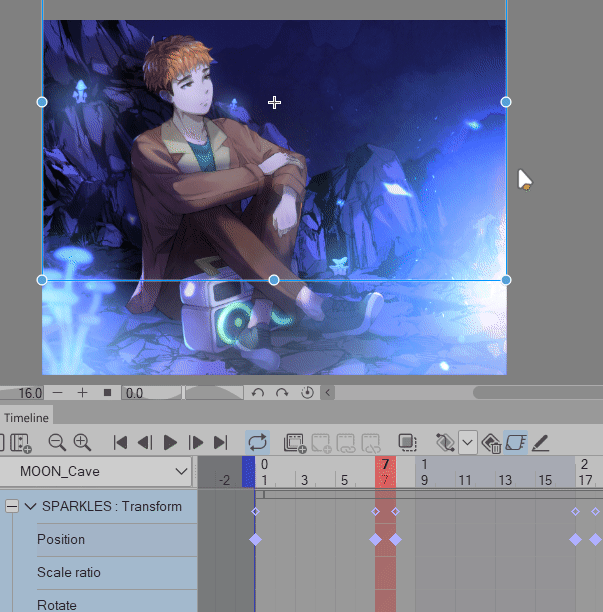Image resolution: width=603 pixels, height=612 pixels.
Task: Zoom out the timeline view
Action: pyautogui.click(x=57, y=442)
